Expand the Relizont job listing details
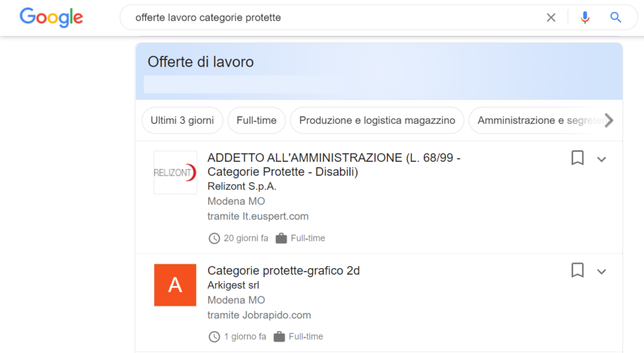 click(601, 159)
